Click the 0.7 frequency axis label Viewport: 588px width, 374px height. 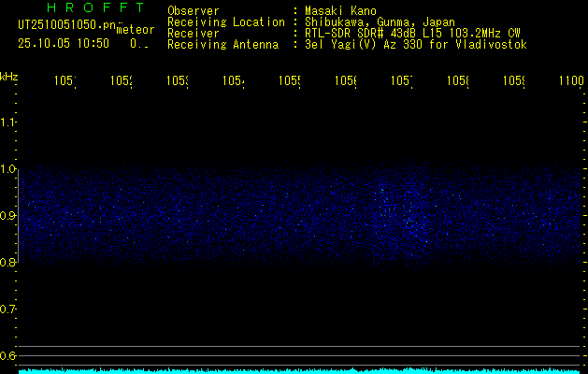(8, 309)
